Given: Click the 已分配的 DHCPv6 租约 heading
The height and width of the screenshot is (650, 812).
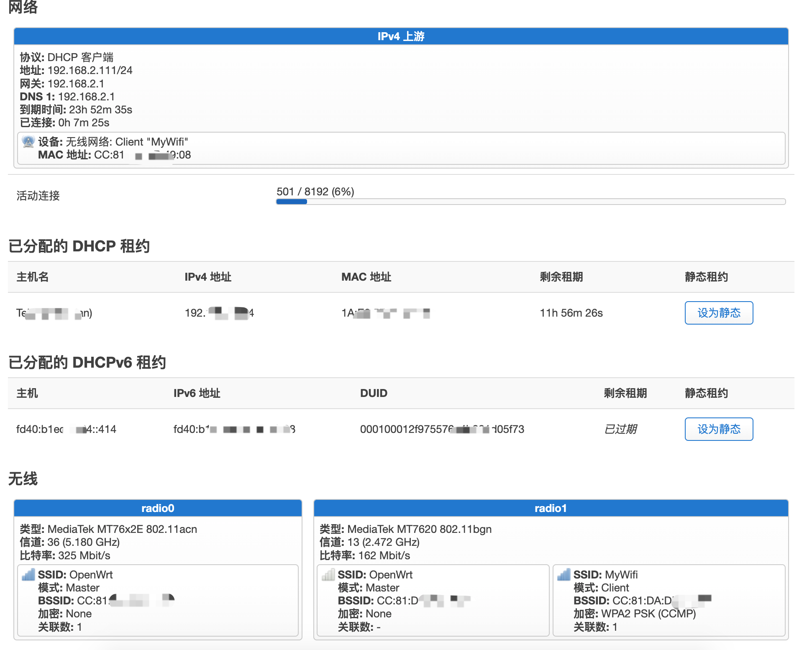Looking at the screenshot, I should (x=87, y=362).
